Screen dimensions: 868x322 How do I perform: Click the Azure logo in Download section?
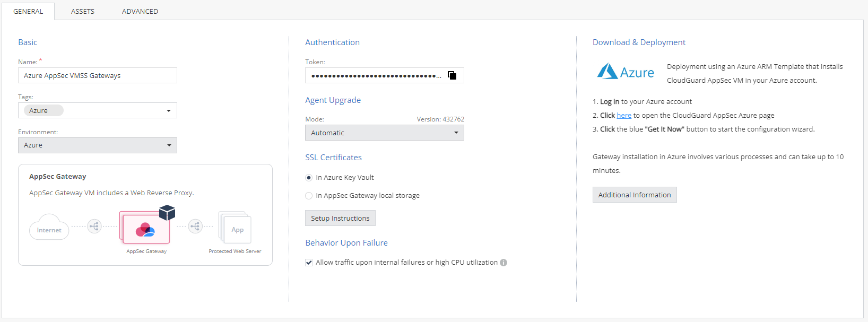(626, 72)
